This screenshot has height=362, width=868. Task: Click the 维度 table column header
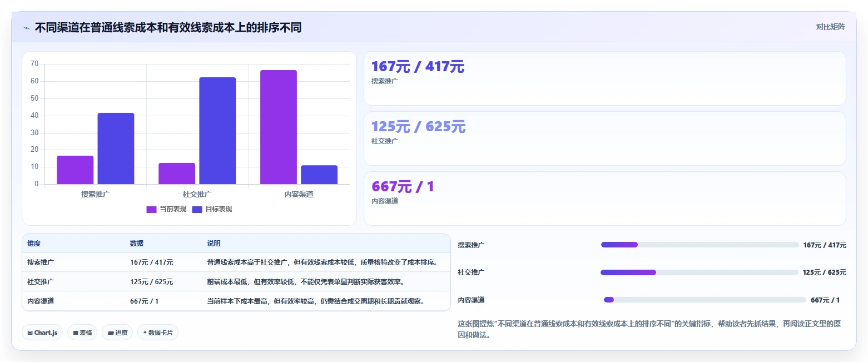(x=34, y=244)
